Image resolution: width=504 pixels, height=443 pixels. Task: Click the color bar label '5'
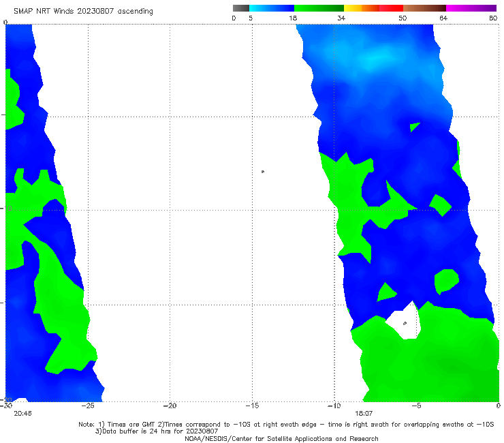coord(251,18)
